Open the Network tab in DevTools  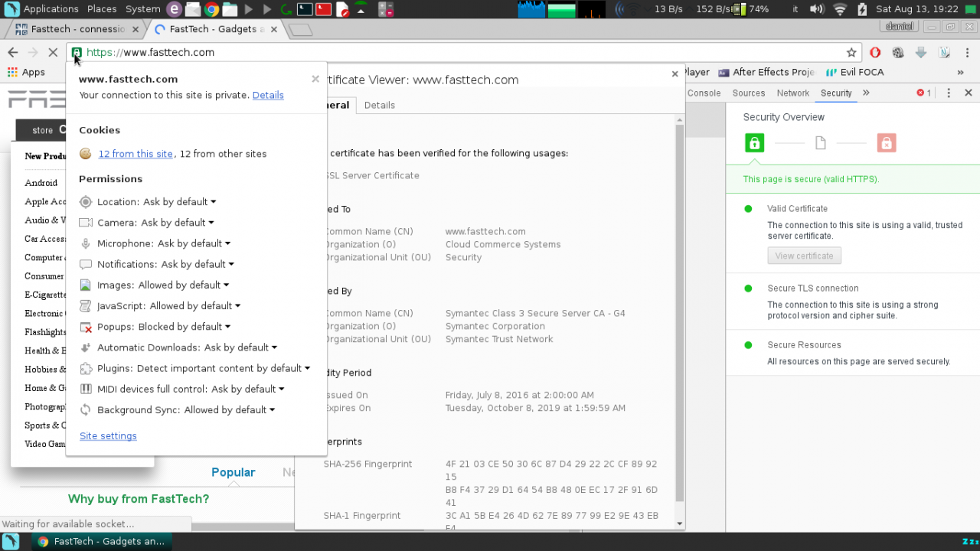(x=793, y=93)
